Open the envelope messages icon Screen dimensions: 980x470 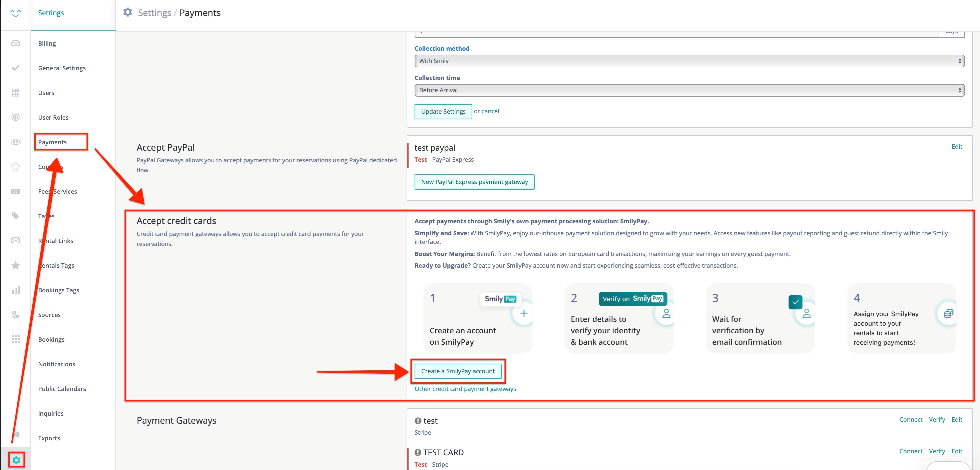click(16, 240)
